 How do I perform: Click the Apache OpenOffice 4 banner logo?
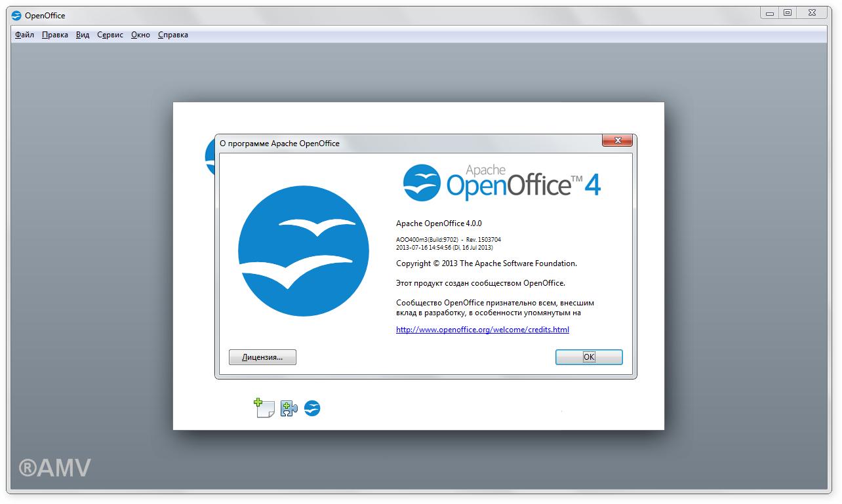click(x=502, y=182)
